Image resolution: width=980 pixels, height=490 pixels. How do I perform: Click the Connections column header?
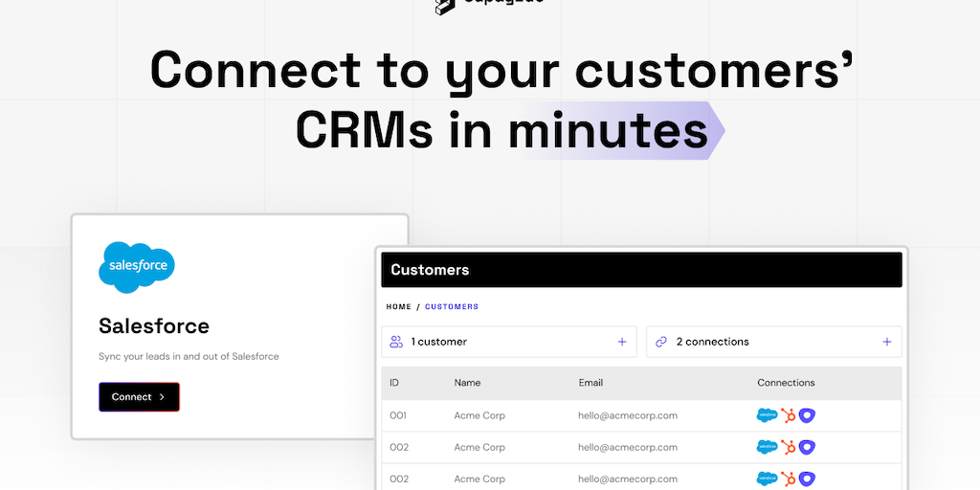tap(787, 383)
